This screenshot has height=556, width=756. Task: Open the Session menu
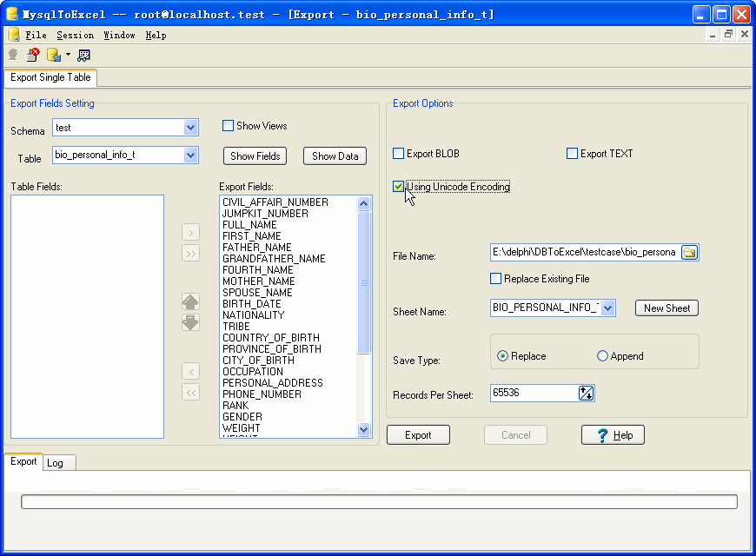[x=76, y=36]
